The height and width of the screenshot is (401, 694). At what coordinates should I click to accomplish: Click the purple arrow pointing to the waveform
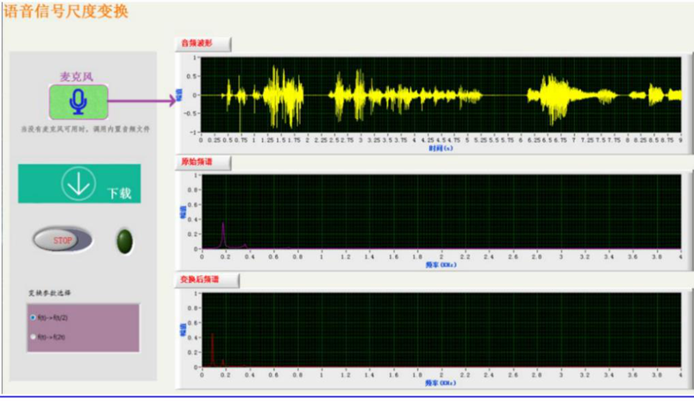tap(140, 101)
